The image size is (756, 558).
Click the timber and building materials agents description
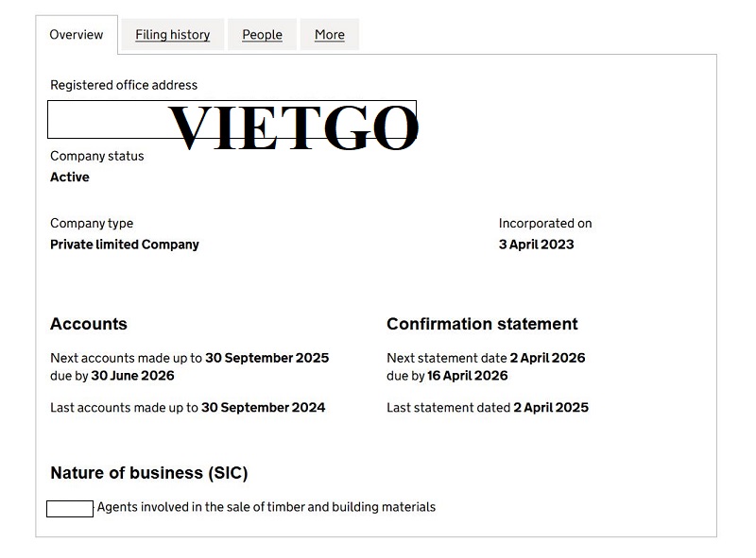pyautogui.click(x=266, y=507)
